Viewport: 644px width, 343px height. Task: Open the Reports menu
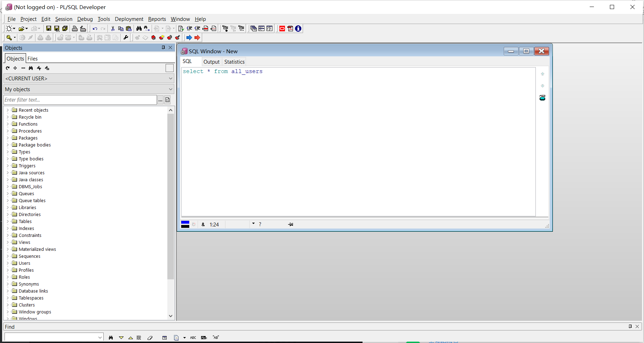point(157,19)
